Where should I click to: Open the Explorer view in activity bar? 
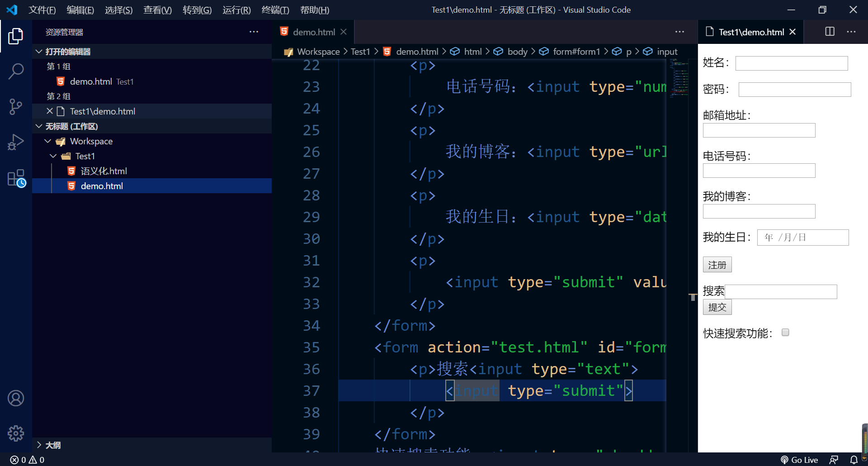pyautogui.click(x=16, y=36)
